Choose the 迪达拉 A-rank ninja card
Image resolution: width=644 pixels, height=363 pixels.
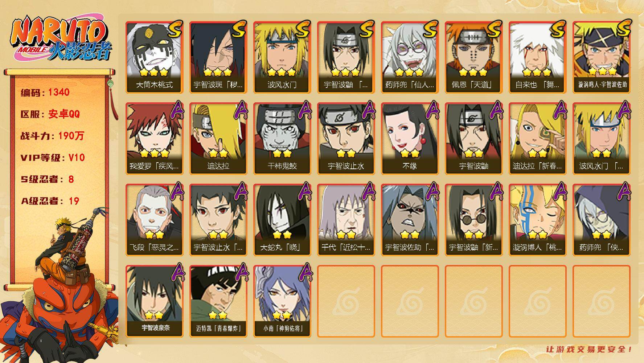click(218, 139)
